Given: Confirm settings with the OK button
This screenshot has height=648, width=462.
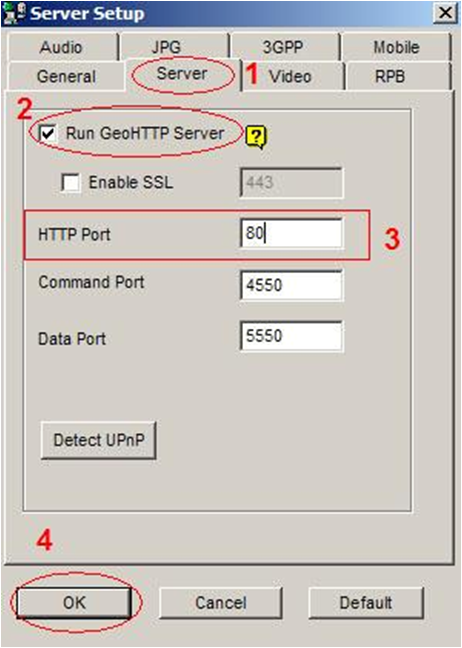Looking at the screenshot, I should [74, 603].
